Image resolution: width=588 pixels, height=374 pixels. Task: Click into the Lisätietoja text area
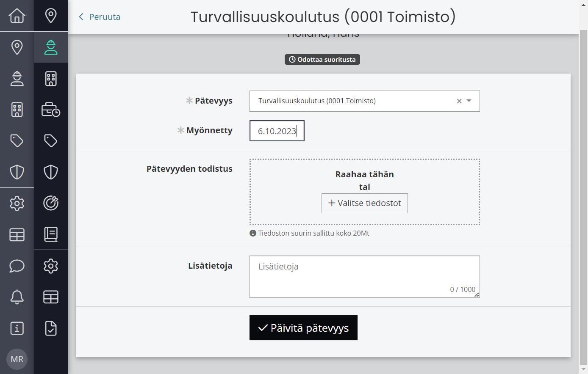(x=365, y=277)
